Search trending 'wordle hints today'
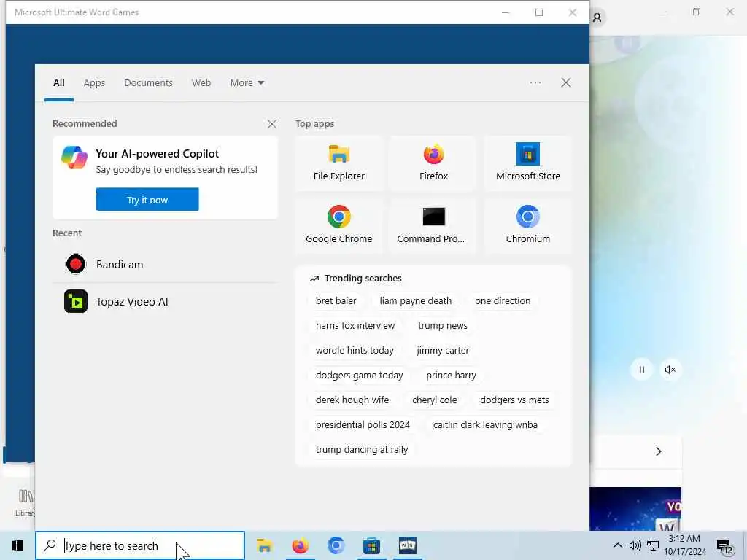This screenshot has width=747, height=560. 355,351
